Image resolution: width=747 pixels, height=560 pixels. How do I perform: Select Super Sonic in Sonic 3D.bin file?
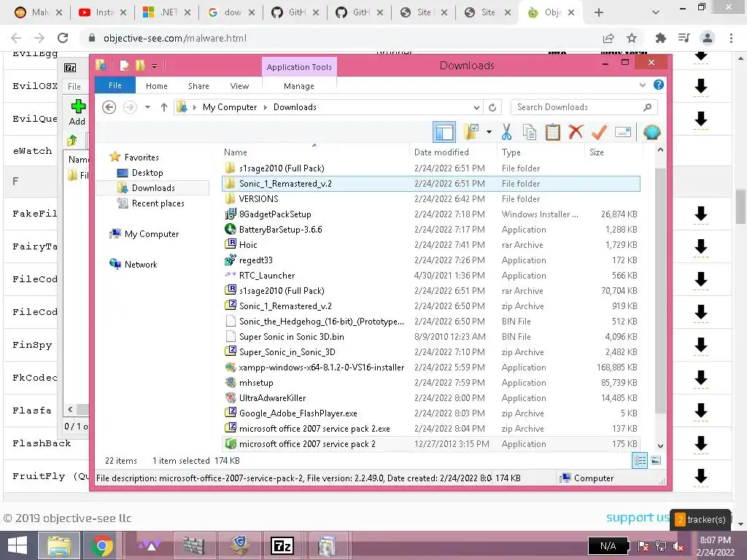[430, 337]
